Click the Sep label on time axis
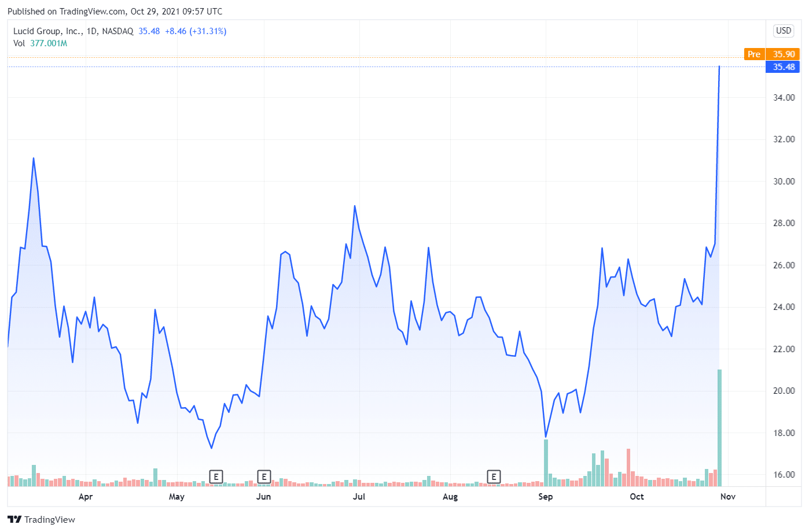Image resolution: width=809 pixels, height=532 pixels. [546, 497]
